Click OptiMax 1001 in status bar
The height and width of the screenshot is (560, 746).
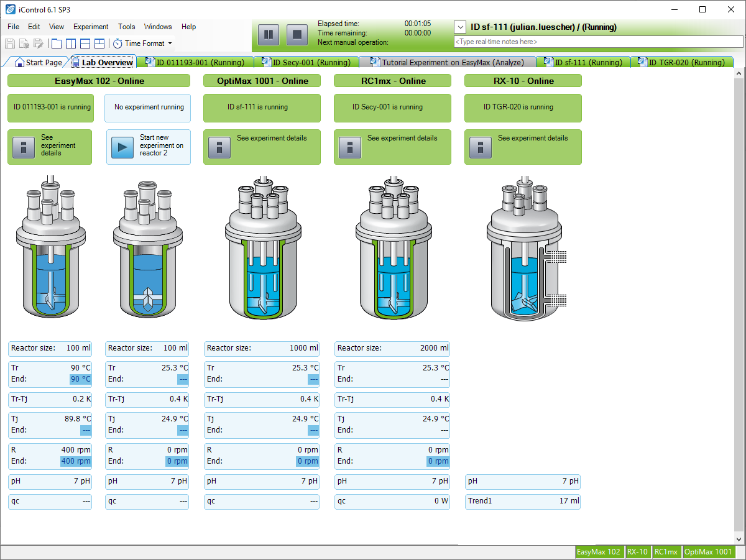(x=708, y=552)
